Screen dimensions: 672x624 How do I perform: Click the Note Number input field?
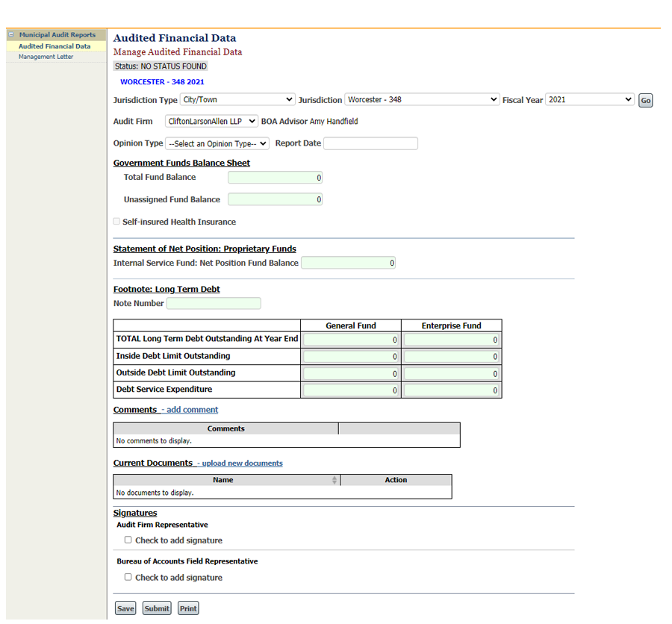214,304
